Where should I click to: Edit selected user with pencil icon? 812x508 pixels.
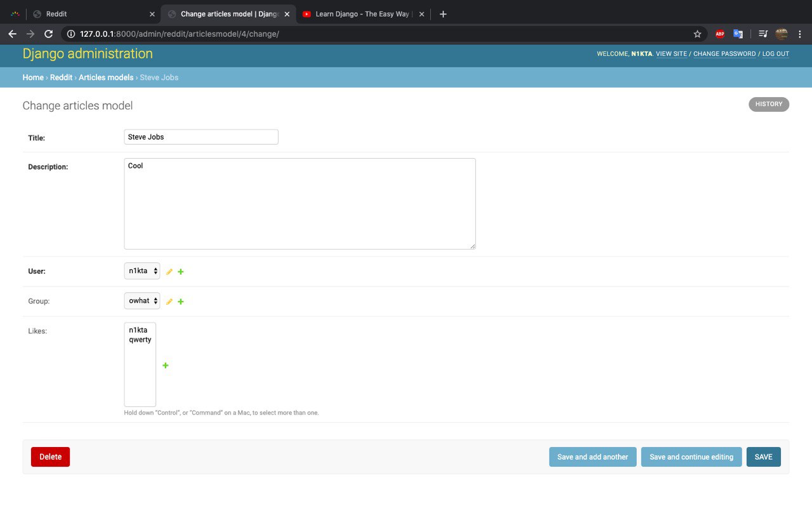169,272
